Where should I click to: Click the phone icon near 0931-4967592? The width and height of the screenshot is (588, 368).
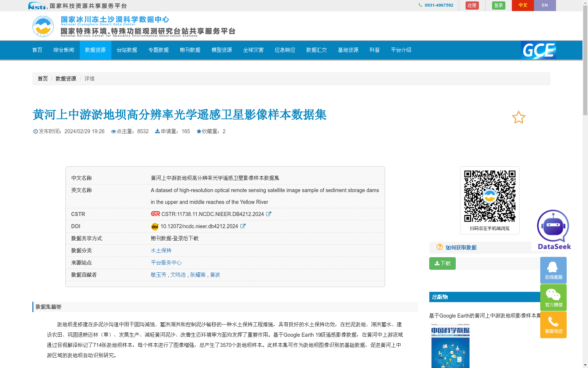coord(420,5)
